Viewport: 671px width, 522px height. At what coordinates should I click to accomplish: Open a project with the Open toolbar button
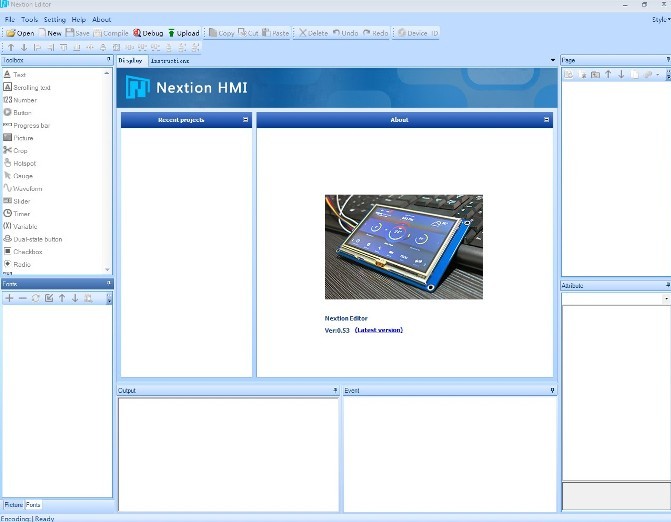20,33
